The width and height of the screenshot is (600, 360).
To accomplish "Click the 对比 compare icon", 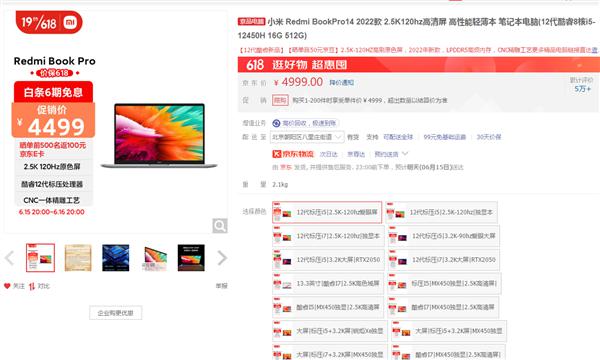I will click(x=32, y=286).
